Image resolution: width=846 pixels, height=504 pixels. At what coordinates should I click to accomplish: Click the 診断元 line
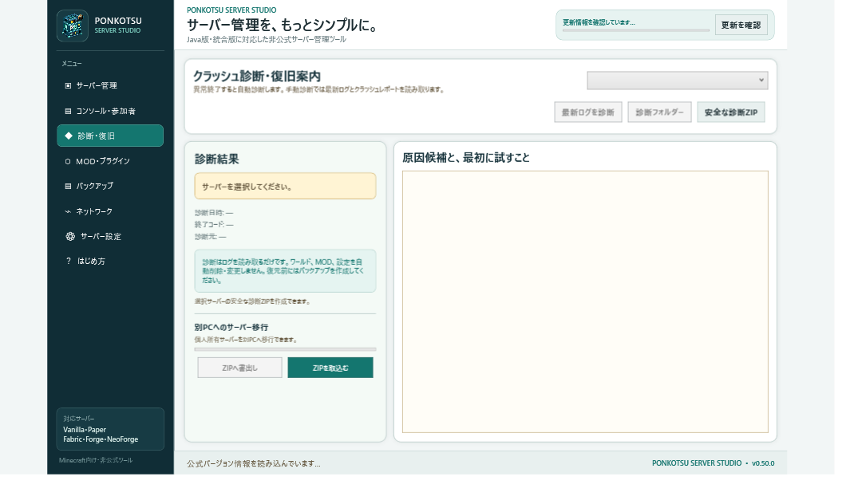(x=211, y=237)
